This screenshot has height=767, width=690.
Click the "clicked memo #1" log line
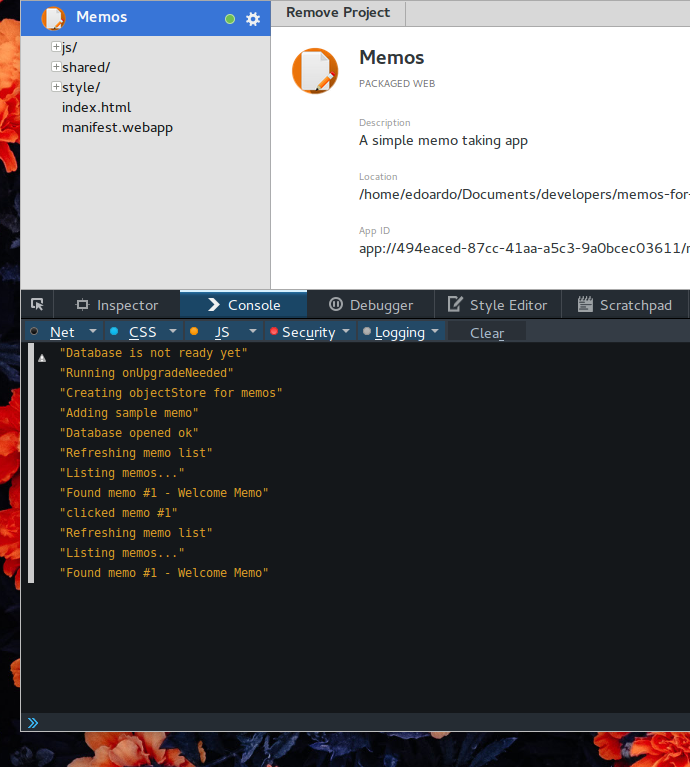pyautogui.click(x=118, y=513)
